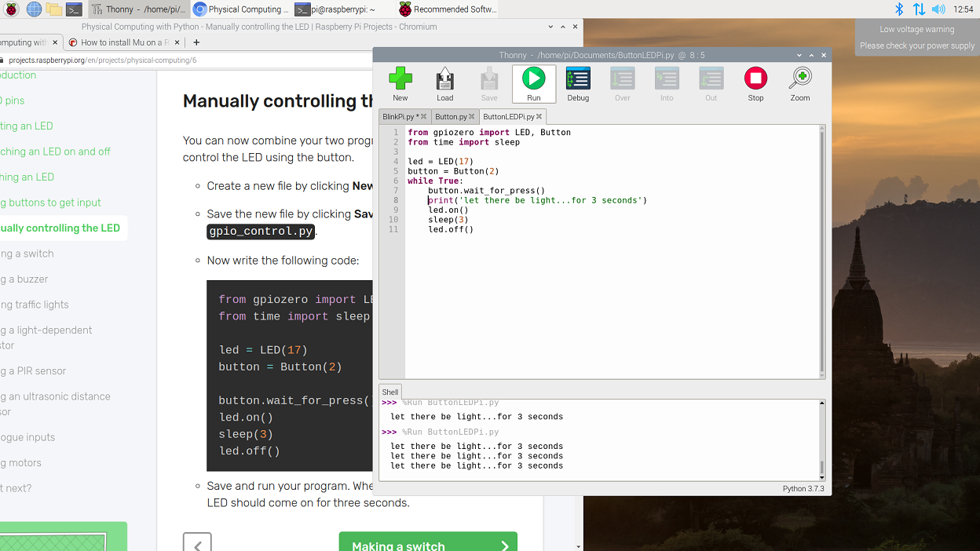This screenshot has height=551, width=980.
Task: Open the 'g motors' sidebar link
Action: pyautogui.click(x=21, y=463)
